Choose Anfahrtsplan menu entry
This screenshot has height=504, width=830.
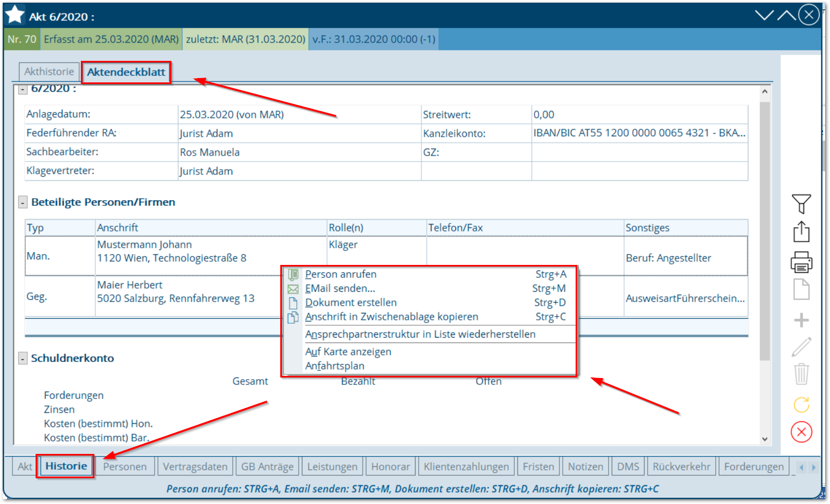[x=430, y=366]
